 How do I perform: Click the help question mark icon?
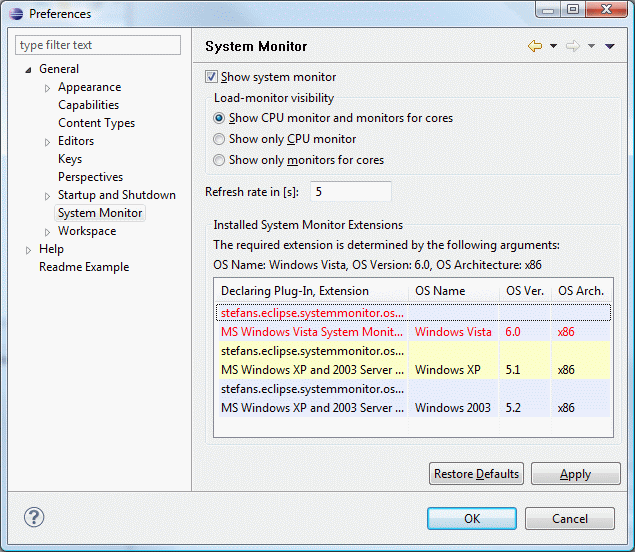(34, 517)
